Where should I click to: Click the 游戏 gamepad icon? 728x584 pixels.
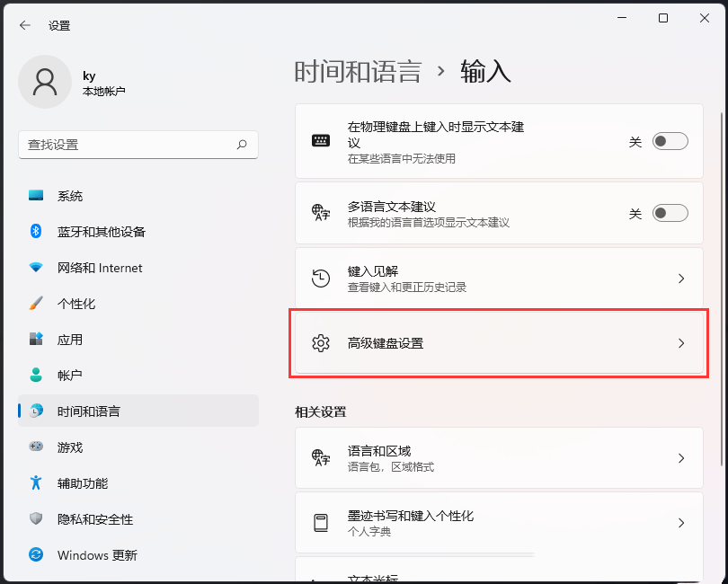36,447
